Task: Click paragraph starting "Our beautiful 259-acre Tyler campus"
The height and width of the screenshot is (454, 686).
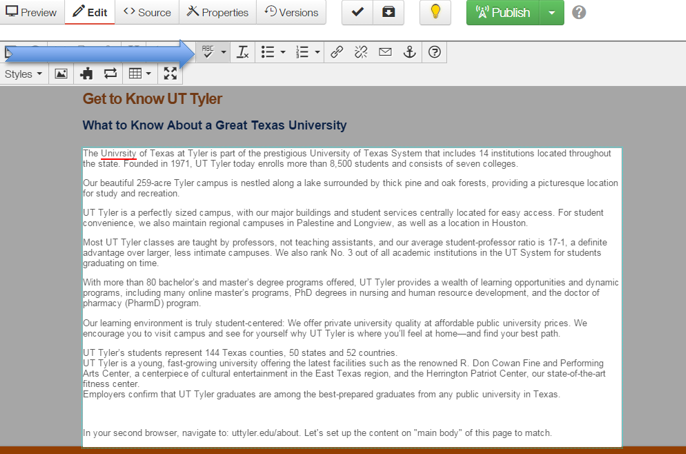Action: (350, 188)
